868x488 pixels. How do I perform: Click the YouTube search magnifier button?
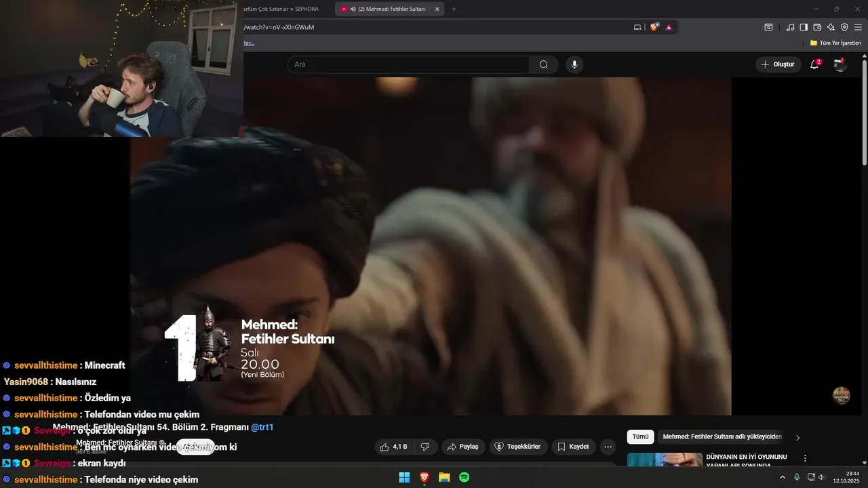coord(544,64)
